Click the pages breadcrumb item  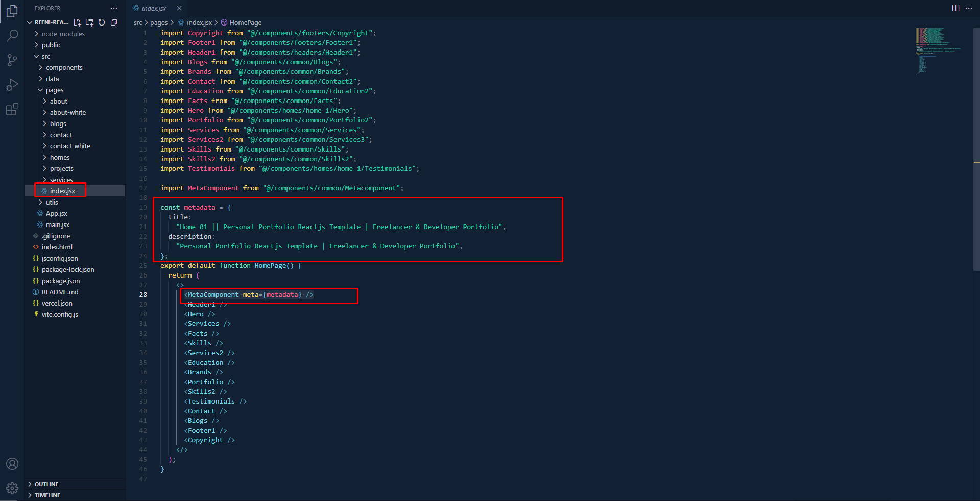click(x=159, y=22)
